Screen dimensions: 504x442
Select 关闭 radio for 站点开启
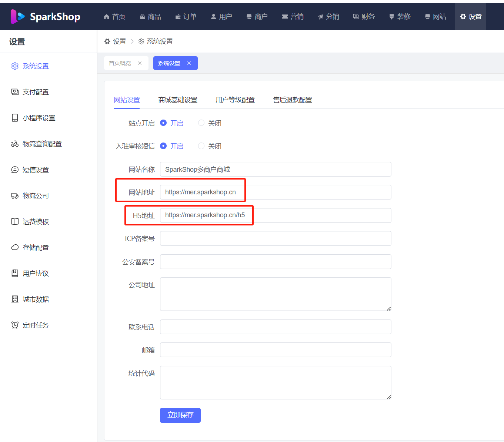(x=201, y=123)
